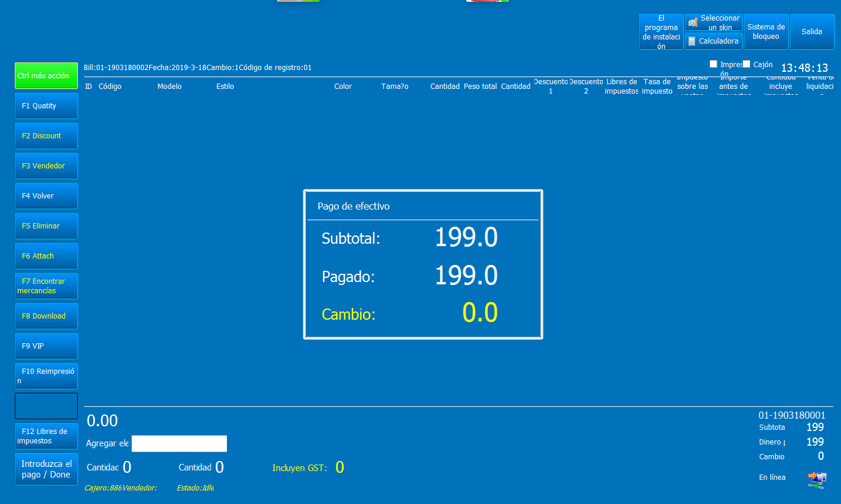Click the yellow Cambio: 0.0 value
Screen dimensions: 841x504
pos(480,313)
